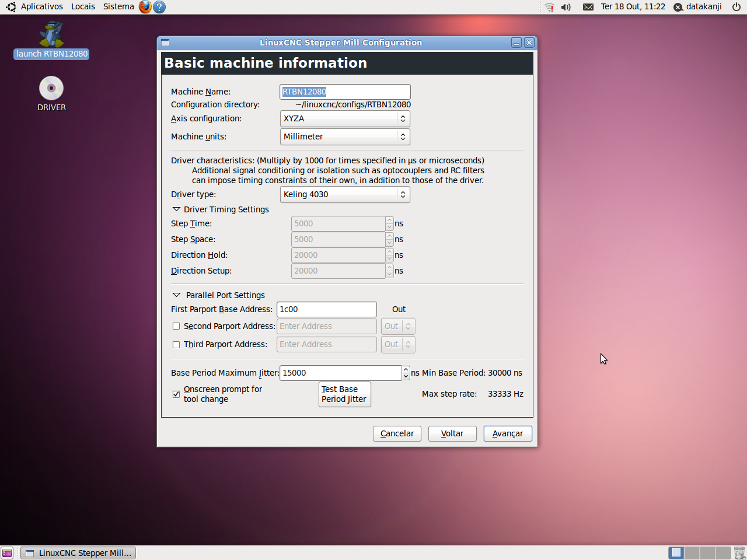Click the Machine Name input field
This screenshot has height=560, width=747.
click(345, 92)
